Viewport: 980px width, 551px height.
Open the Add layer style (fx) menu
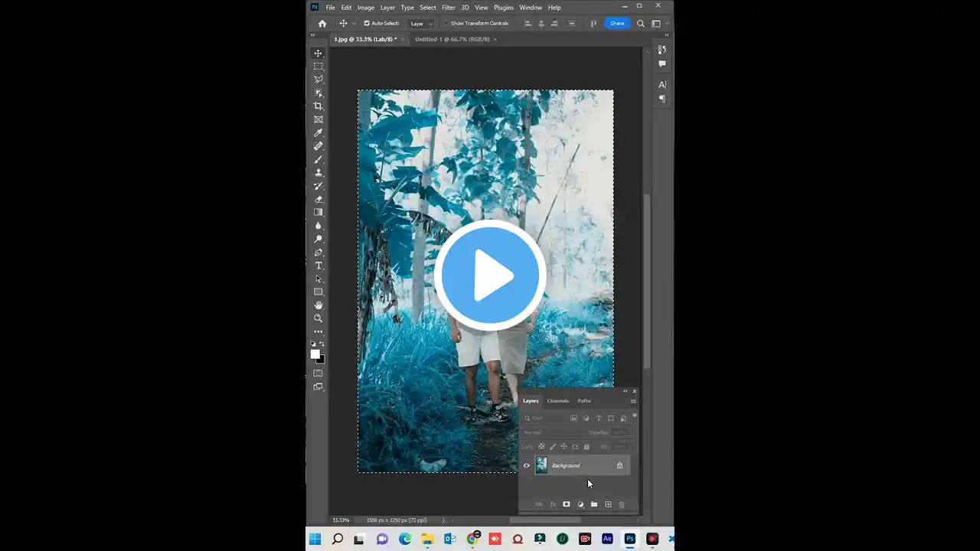pyautogui.click(x=553, y=504)
